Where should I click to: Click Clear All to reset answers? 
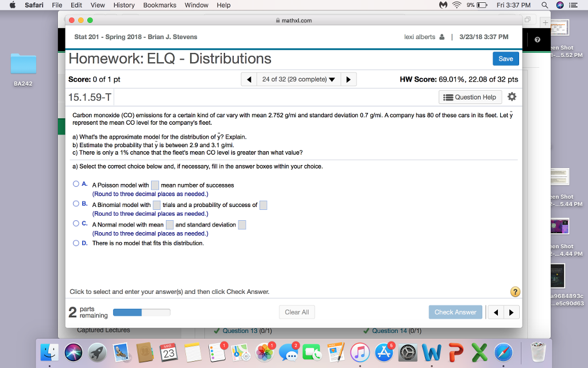pyautogui.click(x=297, y=312)
